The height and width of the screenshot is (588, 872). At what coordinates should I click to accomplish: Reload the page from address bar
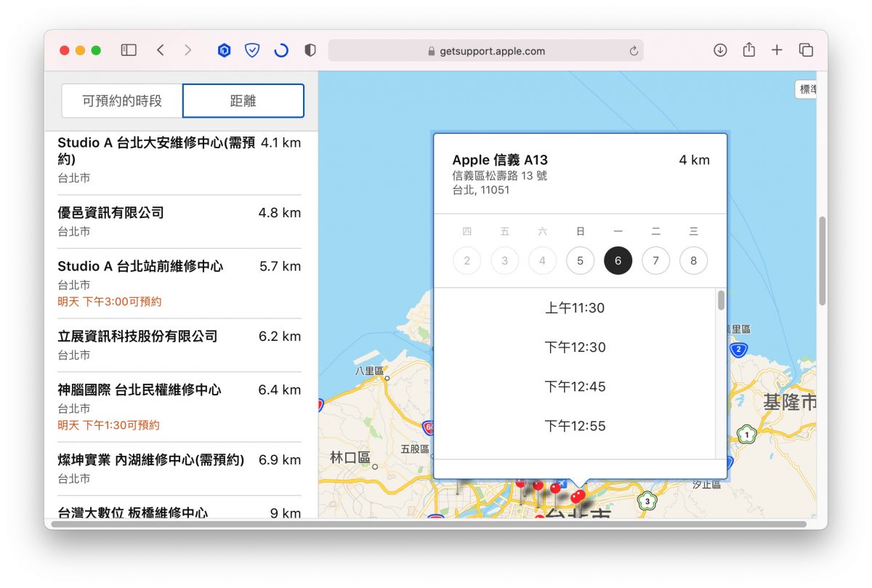[x=634, y=51]
